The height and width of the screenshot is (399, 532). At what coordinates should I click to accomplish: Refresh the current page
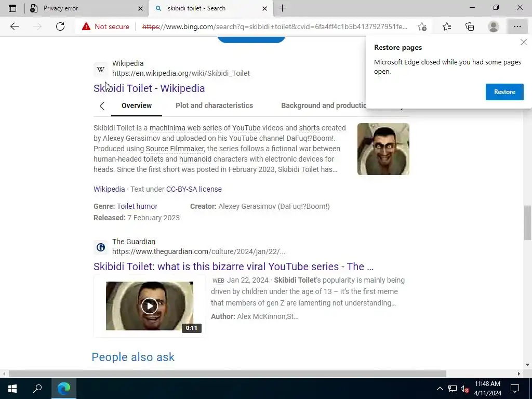60,26
